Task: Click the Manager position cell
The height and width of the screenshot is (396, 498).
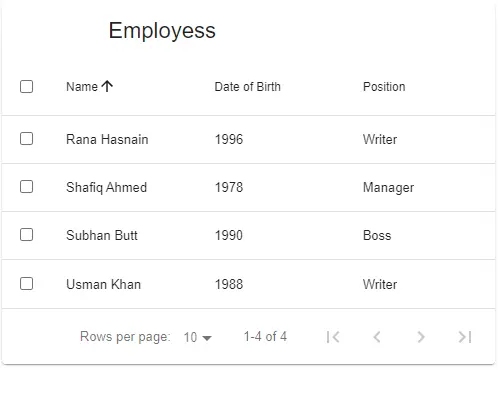Action: click(x=388, y=188)
